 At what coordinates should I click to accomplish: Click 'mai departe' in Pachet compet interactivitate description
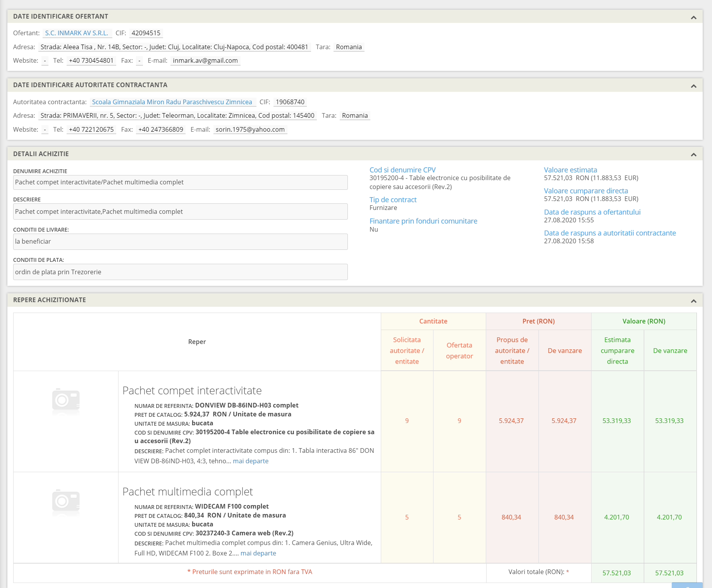point(251,461)
